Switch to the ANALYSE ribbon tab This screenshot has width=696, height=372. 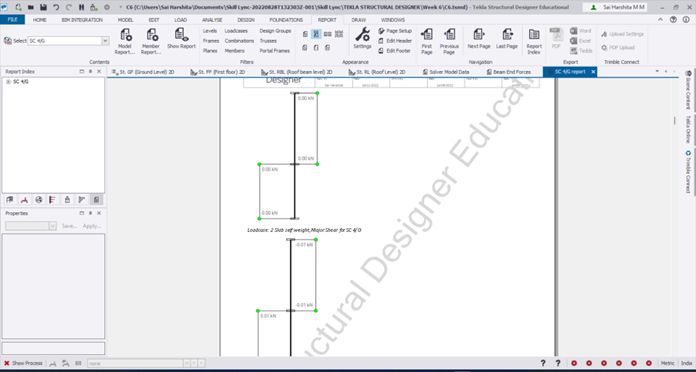coord(212,20)
